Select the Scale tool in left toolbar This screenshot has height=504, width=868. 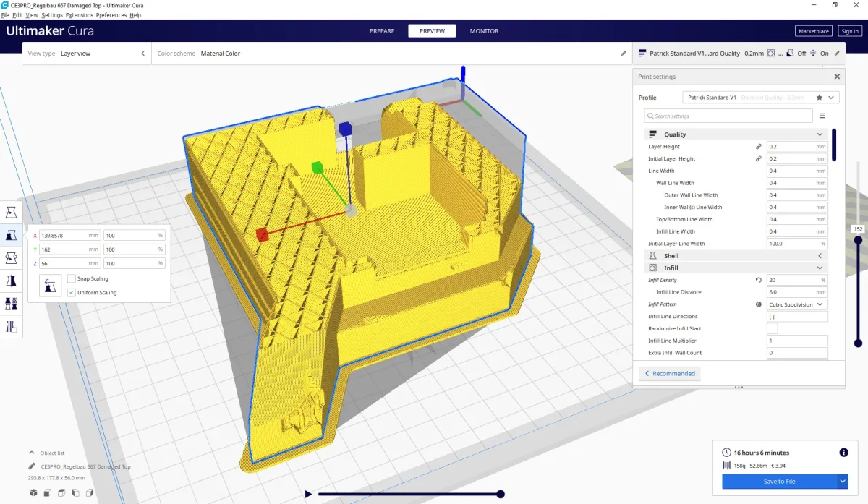pyautogui.click(x=12, y=235)
